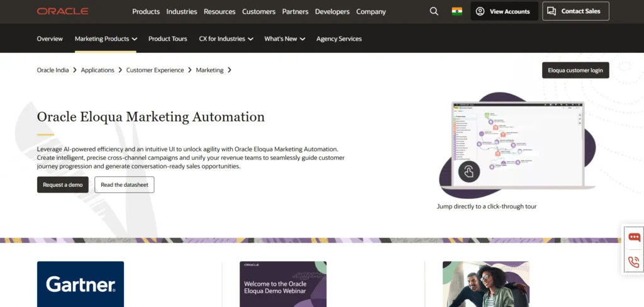The image size is (644, 307).
Task: Click Contact Sales button
Action: point(575,11)
